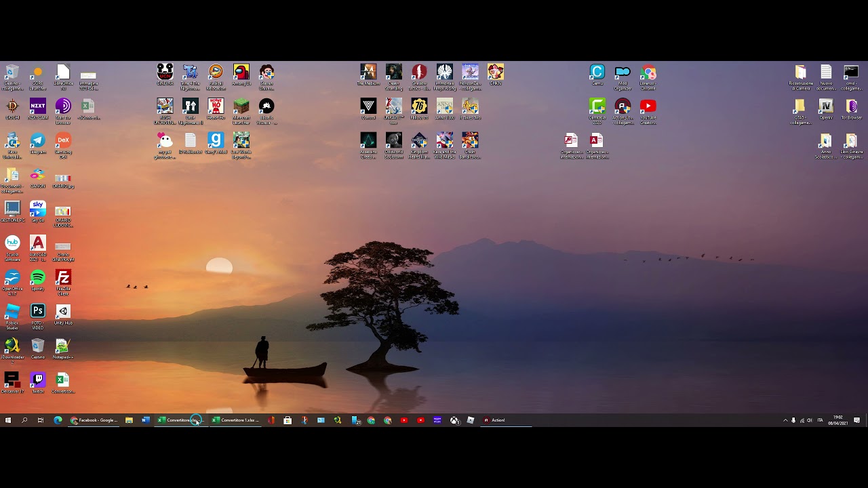The image size is (868, 488).
Task: Click the Anno 1800 icon
Action: (445, 109)
